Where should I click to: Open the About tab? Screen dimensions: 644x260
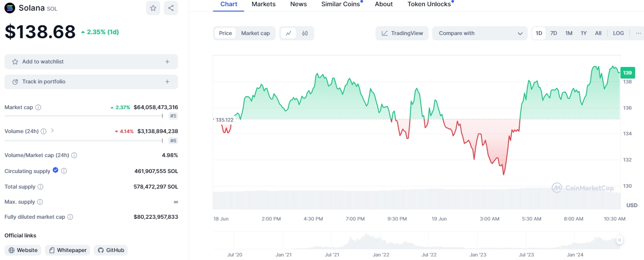click(x=384, y=4)
